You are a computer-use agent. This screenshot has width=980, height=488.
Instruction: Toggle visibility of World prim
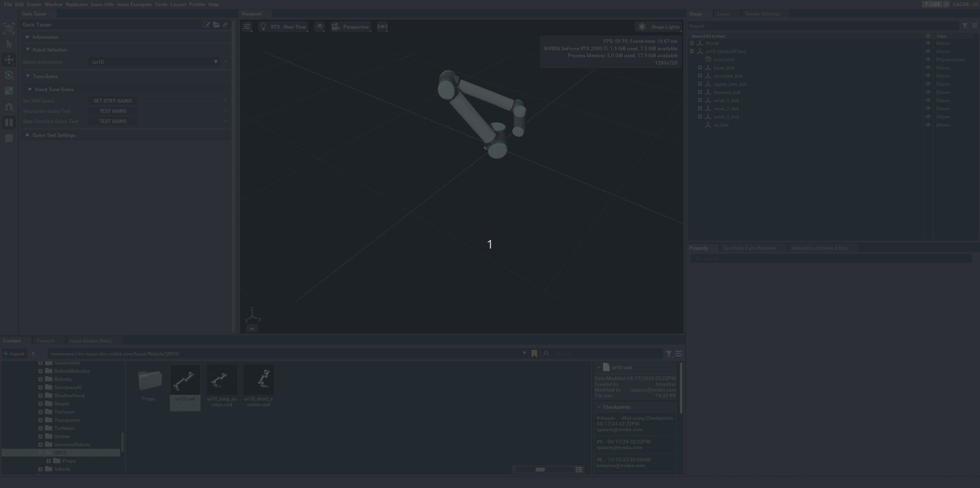pyautogui.click(x=928, y=43)
